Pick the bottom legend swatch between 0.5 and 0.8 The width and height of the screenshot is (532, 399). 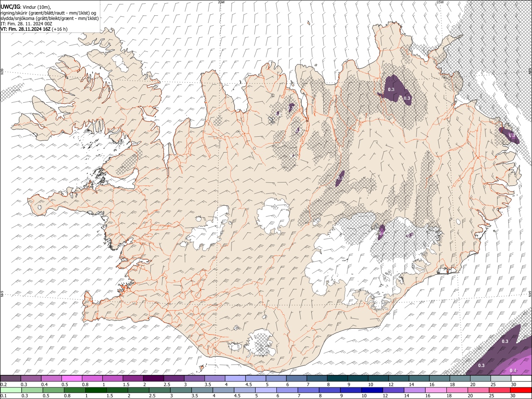53,390
